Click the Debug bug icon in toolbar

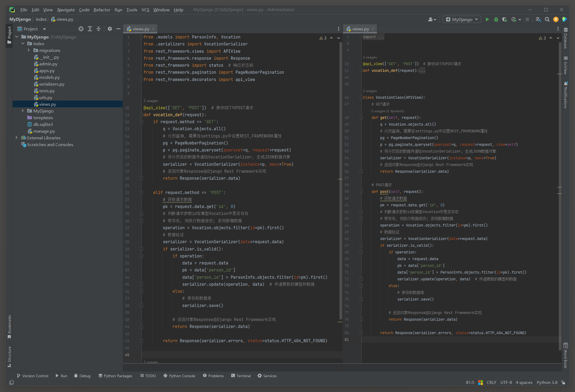[x=496, y=19]
